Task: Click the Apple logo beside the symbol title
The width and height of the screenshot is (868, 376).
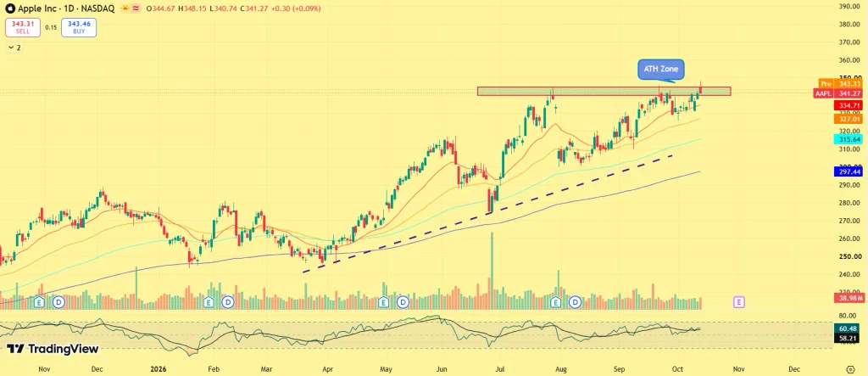Action: (x=8, y=8)
